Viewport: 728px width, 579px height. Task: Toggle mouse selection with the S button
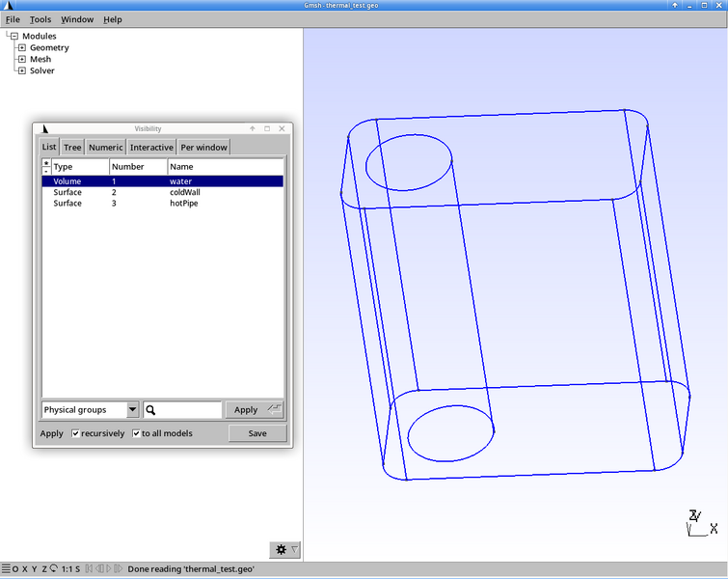(x=77, y=568)
